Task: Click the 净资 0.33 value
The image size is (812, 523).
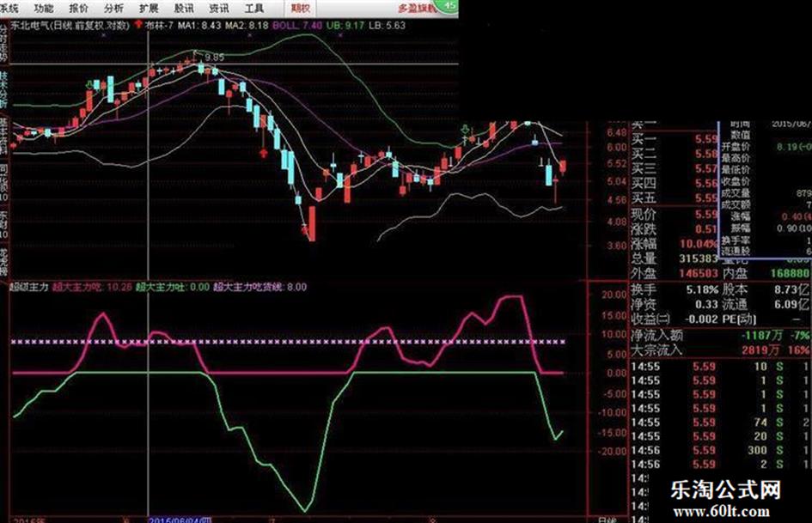Action: click(x=706, y=304)
